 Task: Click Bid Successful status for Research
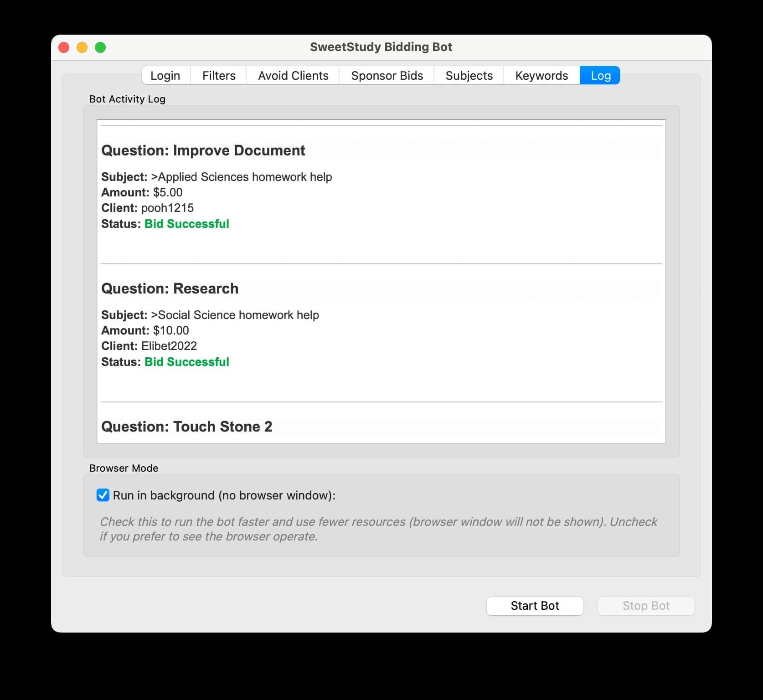pos(187,362)
